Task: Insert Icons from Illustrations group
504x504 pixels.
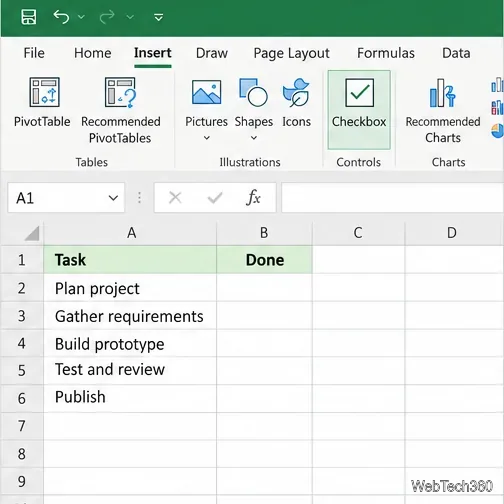Action: coord(296,103)
